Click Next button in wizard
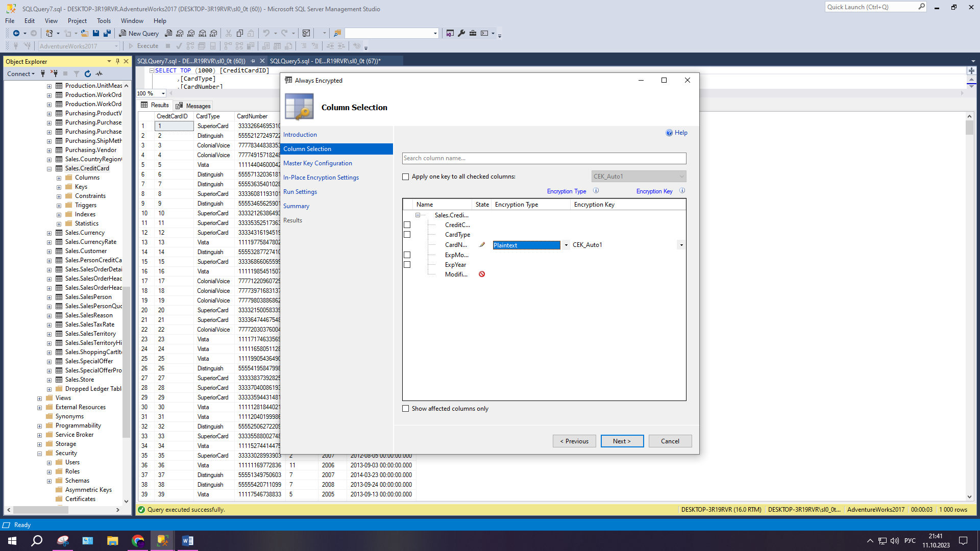Viewport: 980px width, 551px height. (x=622, y=441)
